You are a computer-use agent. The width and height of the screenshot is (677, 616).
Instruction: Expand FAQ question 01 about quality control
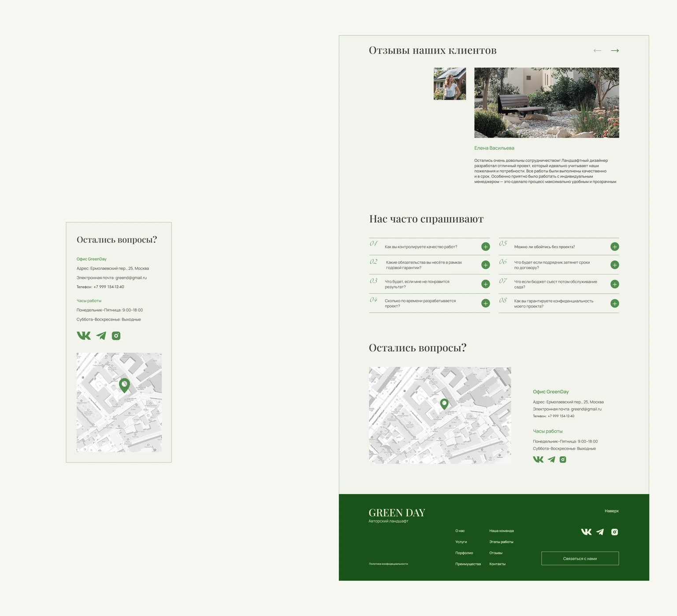click(485, 246)
